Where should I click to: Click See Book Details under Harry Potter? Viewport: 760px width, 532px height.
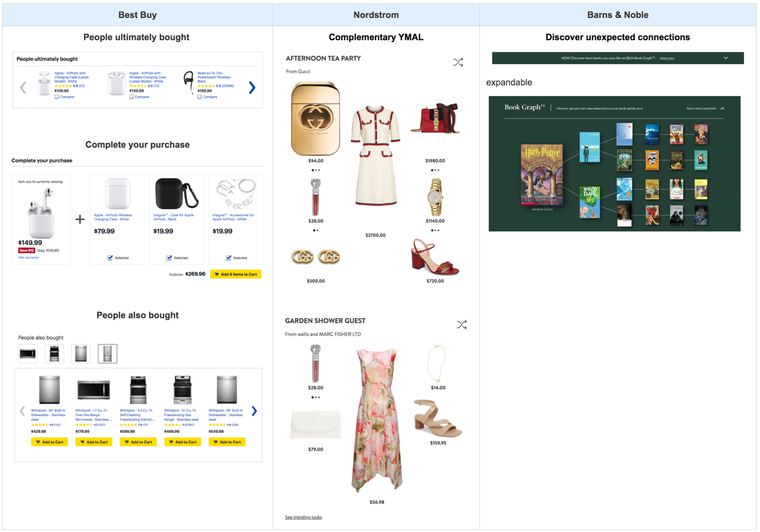tap(542, 209)
